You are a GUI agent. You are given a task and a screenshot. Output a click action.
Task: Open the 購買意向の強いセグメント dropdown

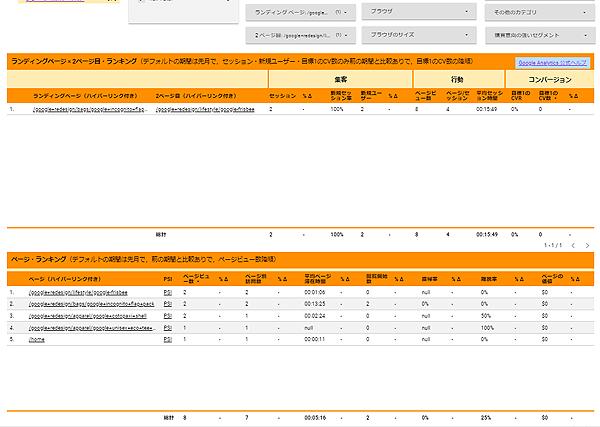coord(540,35)
